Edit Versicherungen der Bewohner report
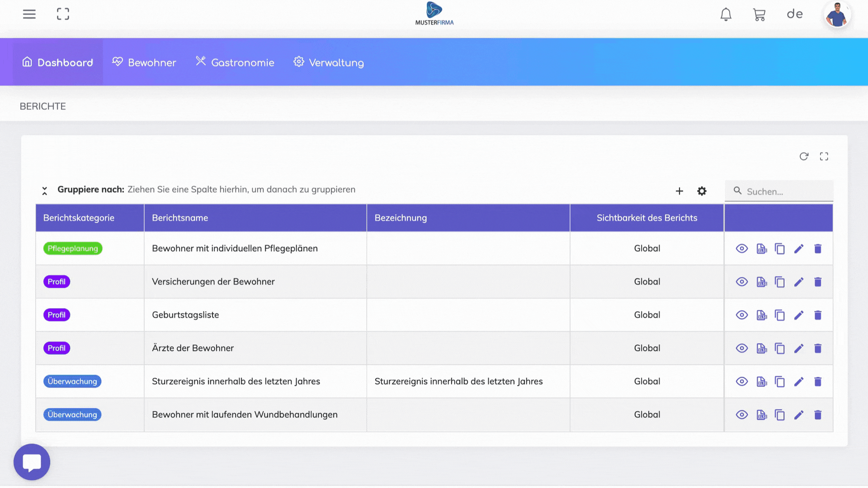Screen dimensions: 868x488 point(799,282)
